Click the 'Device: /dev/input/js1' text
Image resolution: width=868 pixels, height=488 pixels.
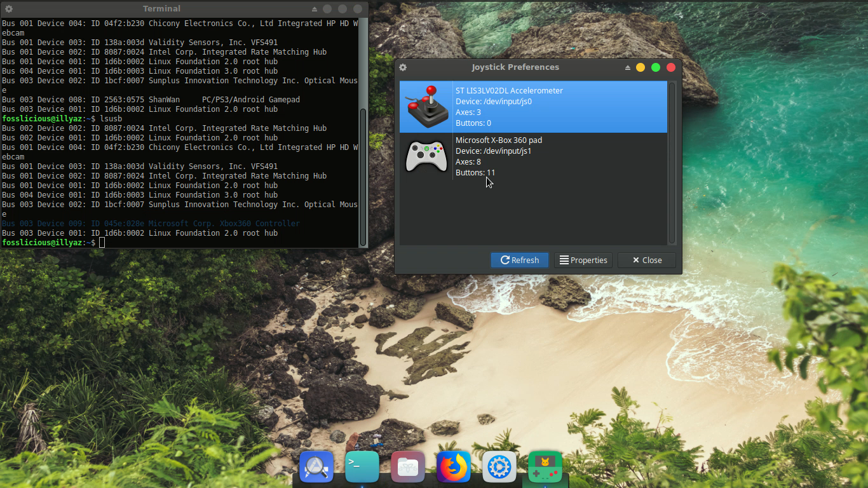[494, 151]
